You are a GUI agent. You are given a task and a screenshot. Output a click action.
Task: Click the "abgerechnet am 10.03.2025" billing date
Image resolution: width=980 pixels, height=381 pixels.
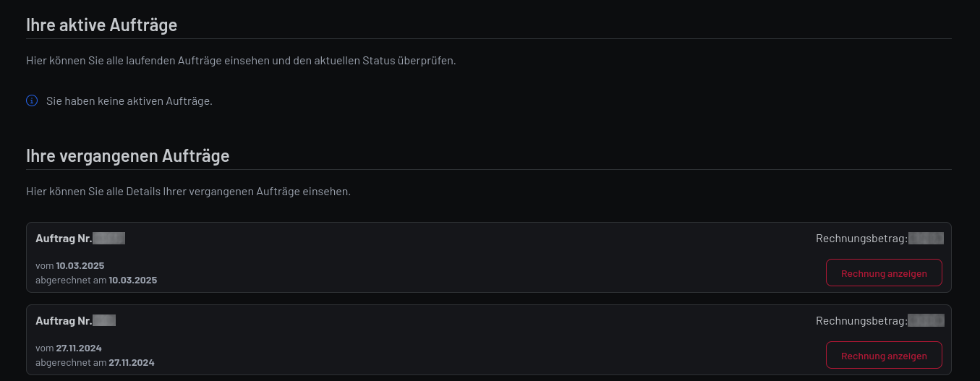click(x=96, y=280)
